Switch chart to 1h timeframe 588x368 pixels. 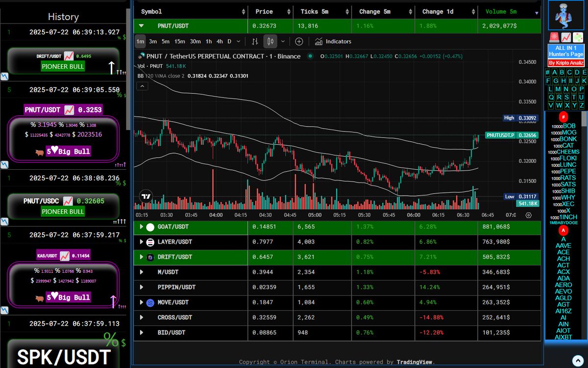[209, 42]
